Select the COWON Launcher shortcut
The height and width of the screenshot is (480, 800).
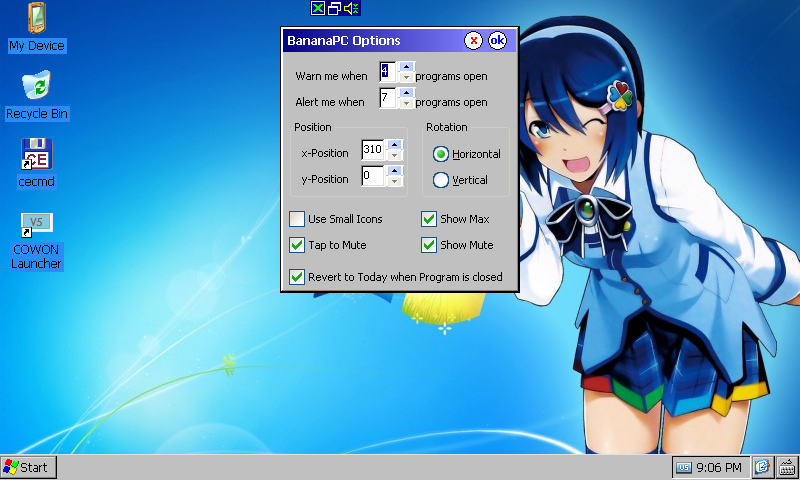pos(36,241)
